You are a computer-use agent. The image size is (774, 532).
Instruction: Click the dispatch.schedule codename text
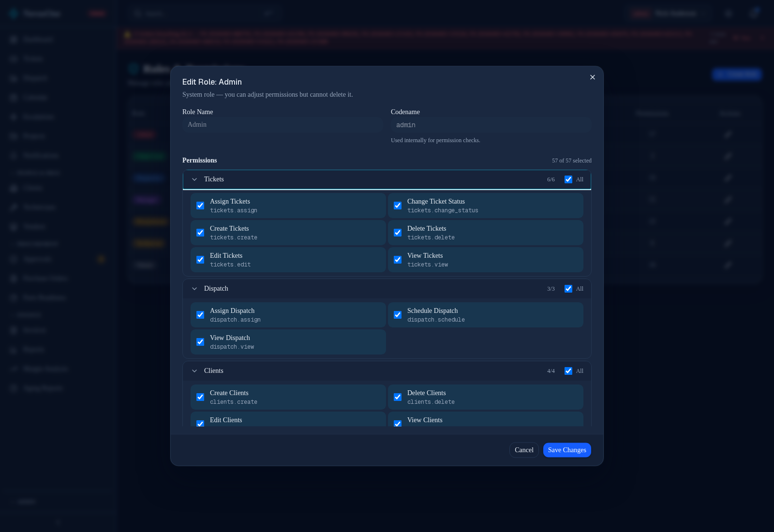click(436, 320)
